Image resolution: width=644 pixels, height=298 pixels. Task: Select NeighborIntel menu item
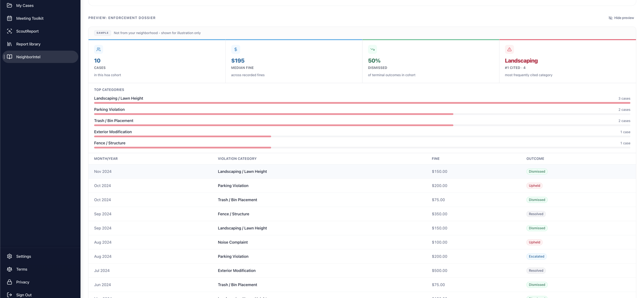40,57
